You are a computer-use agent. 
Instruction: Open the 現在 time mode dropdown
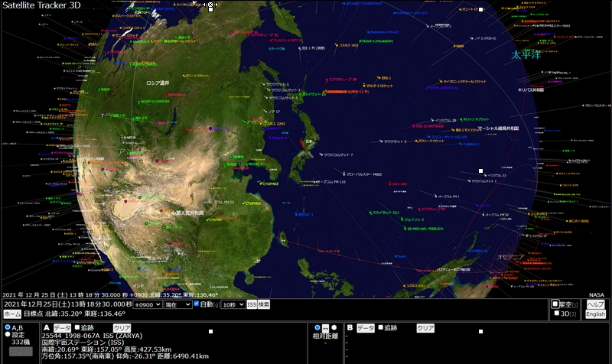pyautogui.click(x=177, y=304)
